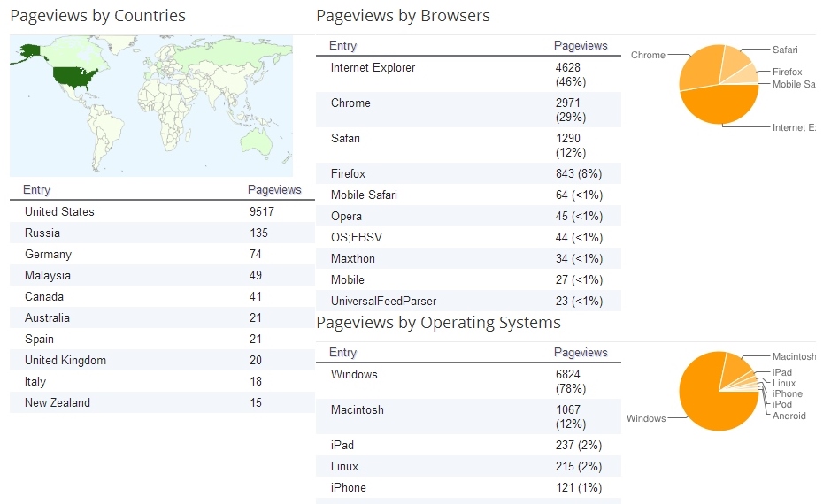Image resolution: width=831 pixels, height=504 pixels.
Task: Click the Linux entry in OS table
Action: 344,466
